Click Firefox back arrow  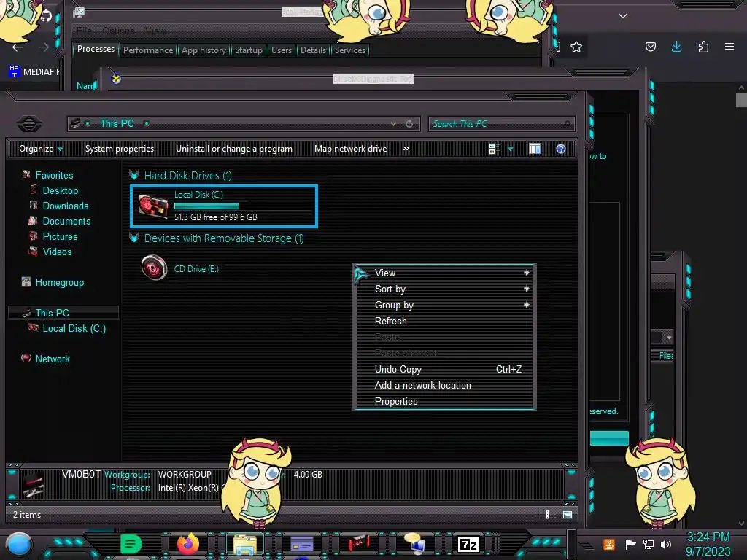tap(18, 47)
